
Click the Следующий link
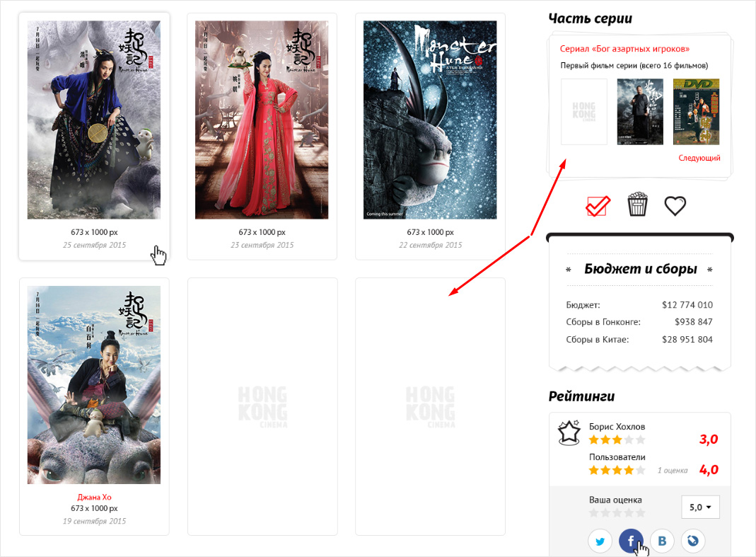tap(699, 158)
